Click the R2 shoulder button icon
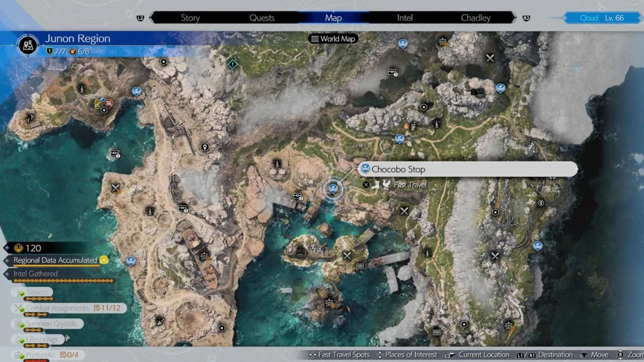Viewport: 644px width, 362px height. coord(526,18)
